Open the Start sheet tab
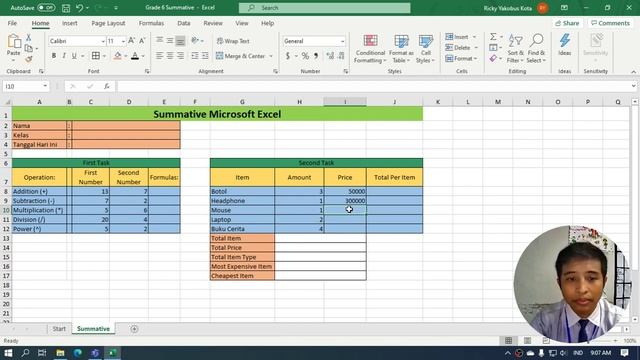 tap(59, 329)
